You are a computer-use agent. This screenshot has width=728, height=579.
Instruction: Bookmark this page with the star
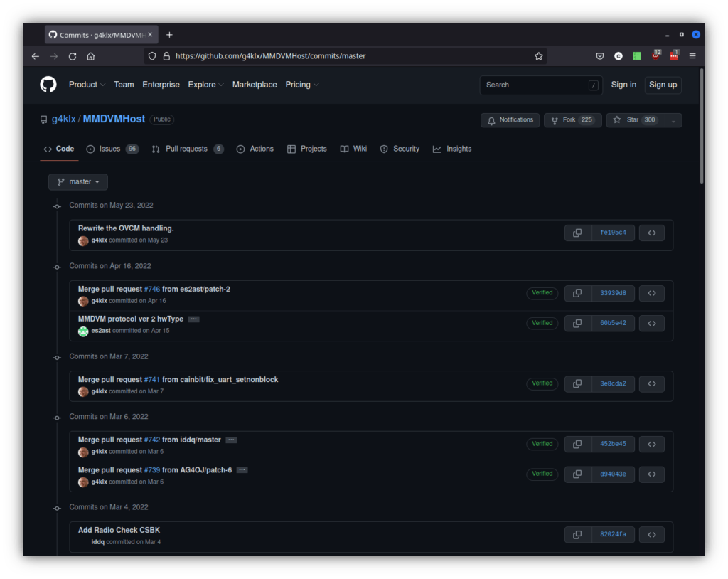tap(539, 56)
